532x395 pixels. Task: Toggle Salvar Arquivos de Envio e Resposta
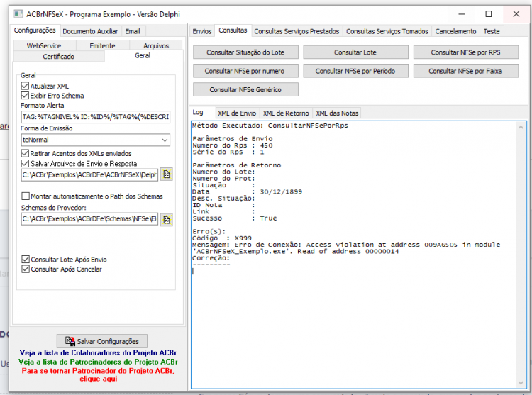click(x=25, y=163)
